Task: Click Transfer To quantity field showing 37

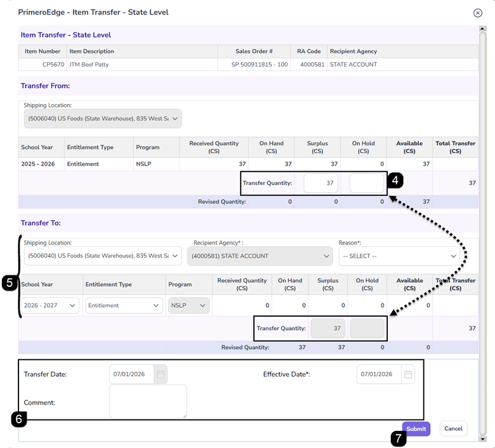Action: point(327,328)
